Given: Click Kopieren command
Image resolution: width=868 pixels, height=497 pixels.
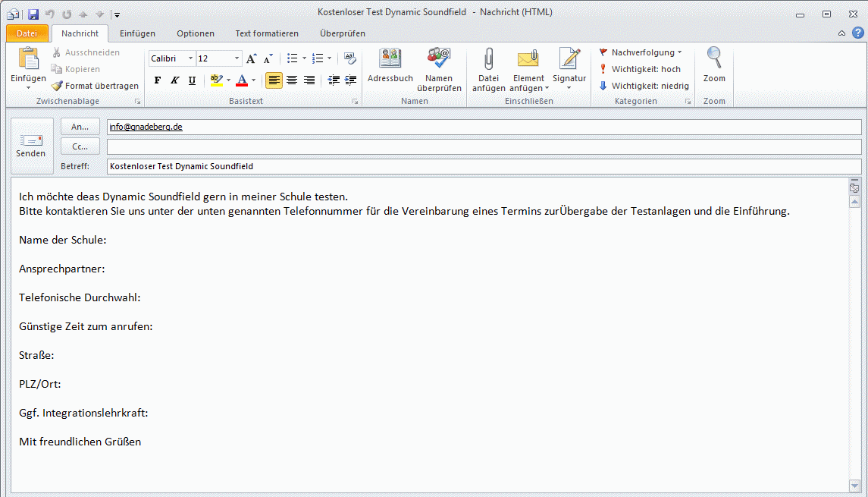Looking at the screenshot, I should point(76,69).
